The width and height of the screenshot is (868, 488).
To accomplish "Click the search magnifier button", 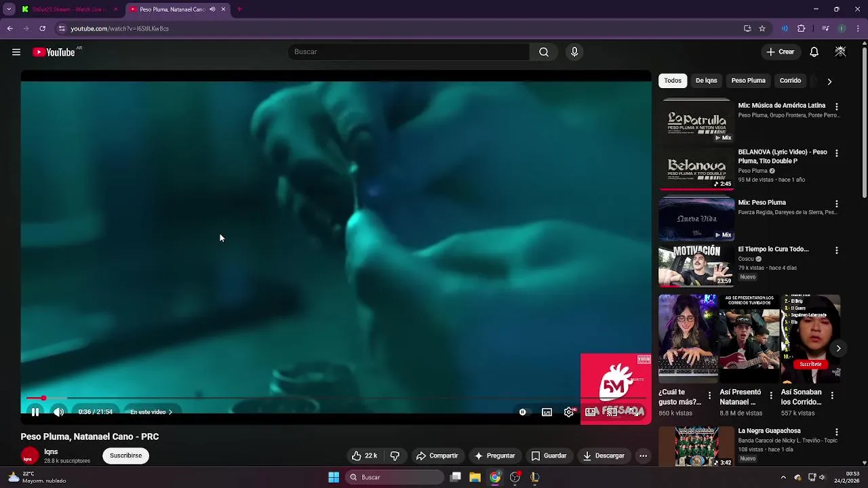I will pos(544,52).
